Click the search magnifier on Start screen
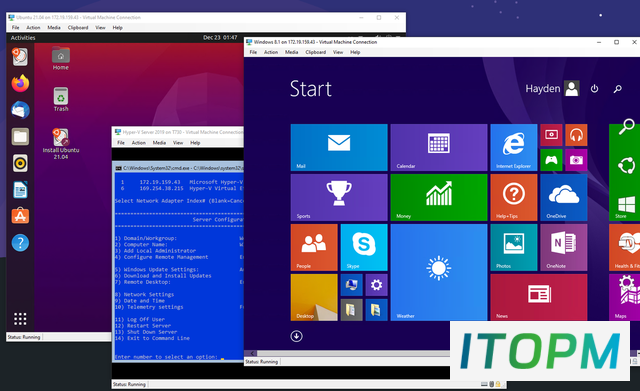 coord(618,89)
